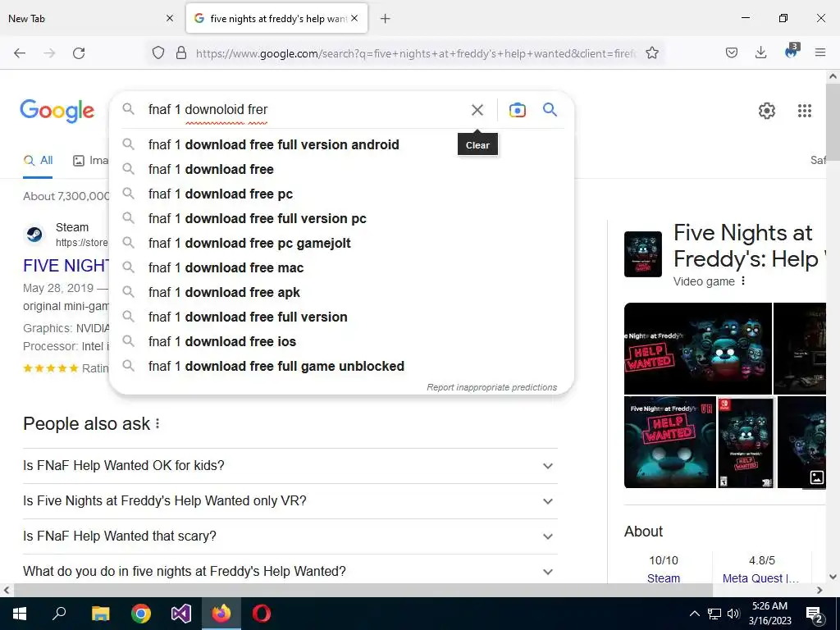Launch File Explorer from taskbar
This screenshot has height=630, width=840.
(x=100, y=614)
